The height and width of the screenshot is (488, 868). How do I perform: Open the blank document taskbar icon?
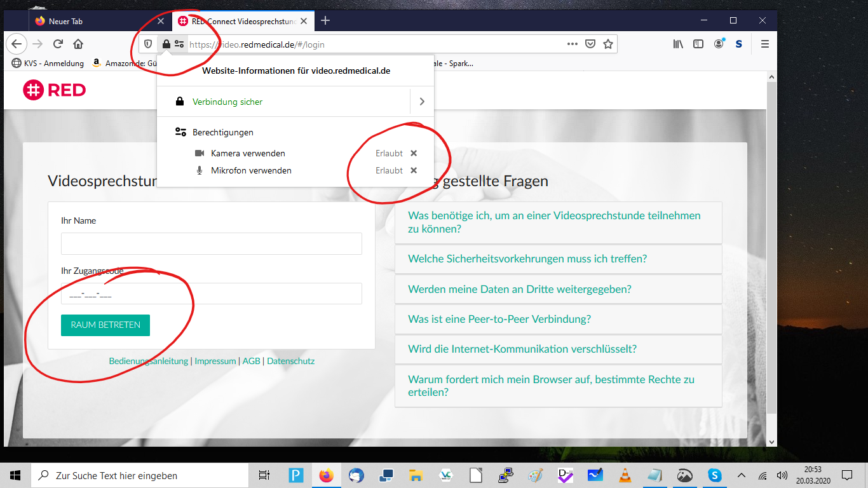pos(476,475)
